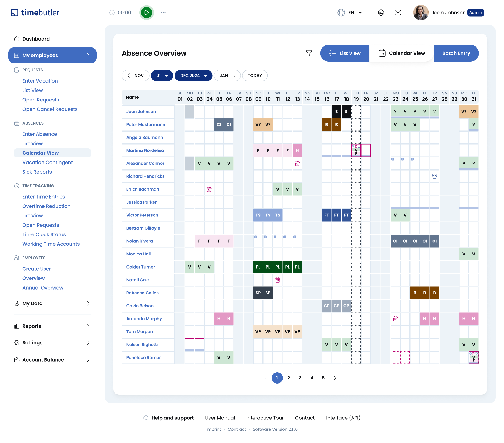Open Joan Johnson's employee link
This screenshot has width=504, height=443.
(141, 112)
